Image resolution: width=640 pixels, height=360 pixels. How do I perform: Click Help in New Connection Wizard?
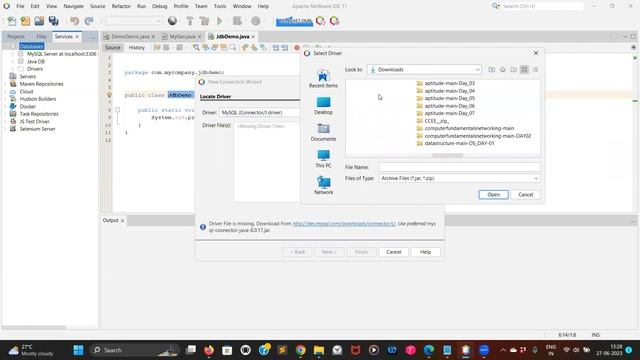click(425, 252)
